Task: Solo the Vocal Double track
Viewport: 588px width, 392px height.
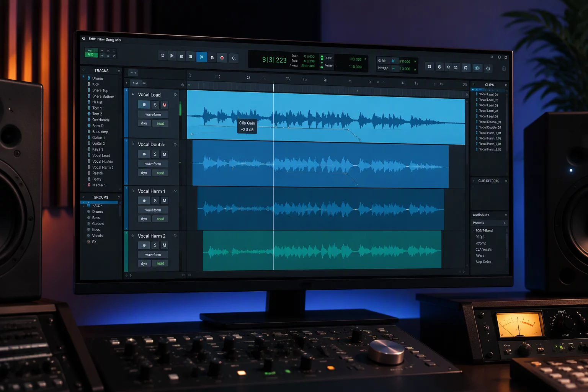Action: [x=155, y=154]
